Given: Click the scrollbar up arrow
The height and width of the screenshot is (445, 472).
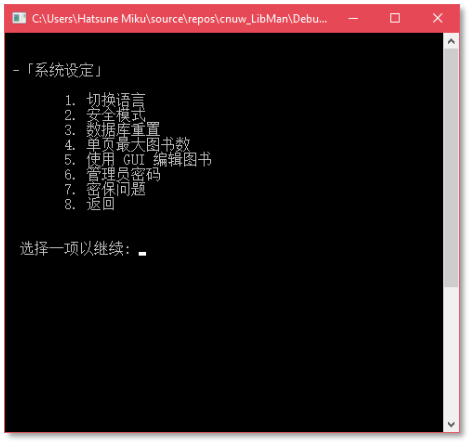Looking at the screenshot, I should (x=451, y=41).
